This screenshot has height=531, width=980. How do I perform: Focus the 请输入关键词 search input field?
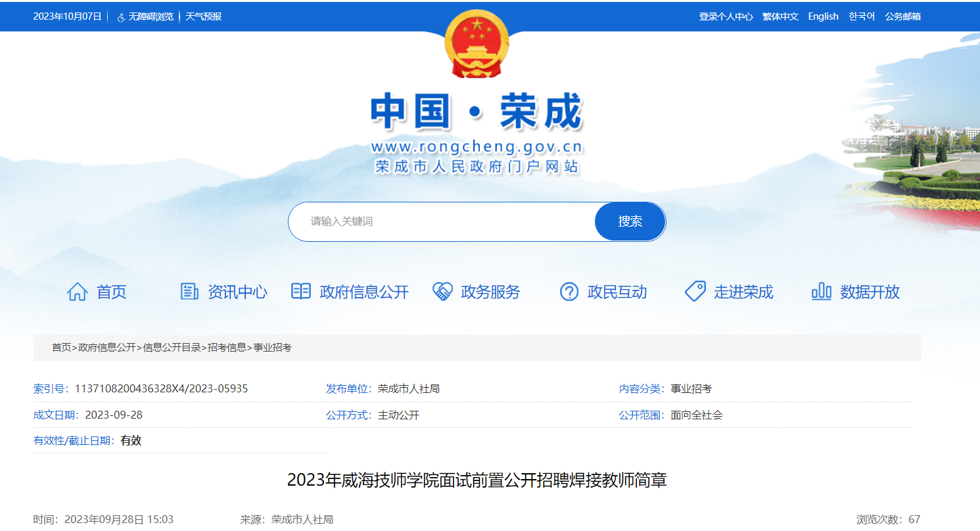coord(442,221)
